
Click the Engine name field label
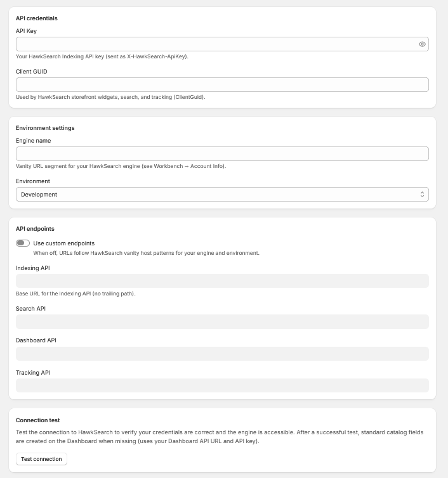coord(33,141)
